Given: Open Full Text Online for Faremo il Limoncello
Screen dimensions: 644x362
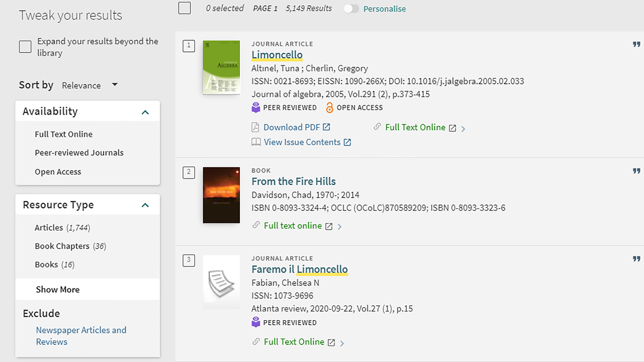Looking at the screenshot, I should [x=294, y=341].
